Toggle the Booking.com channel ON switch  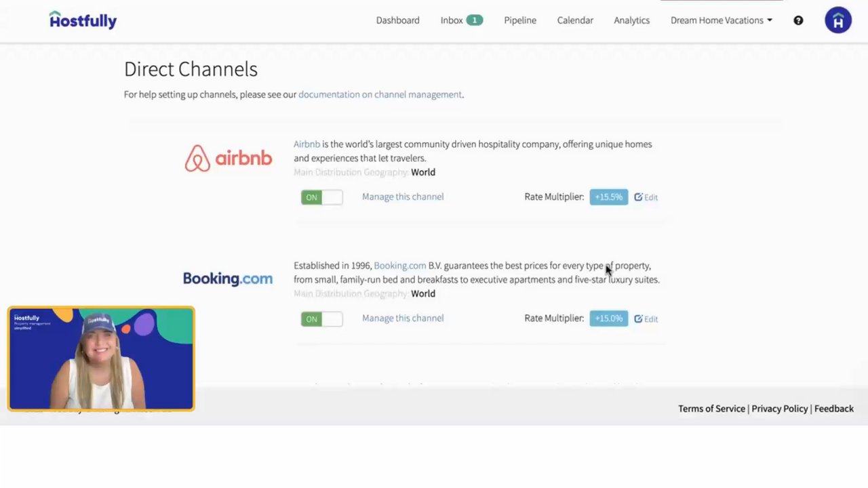[322, 319]
